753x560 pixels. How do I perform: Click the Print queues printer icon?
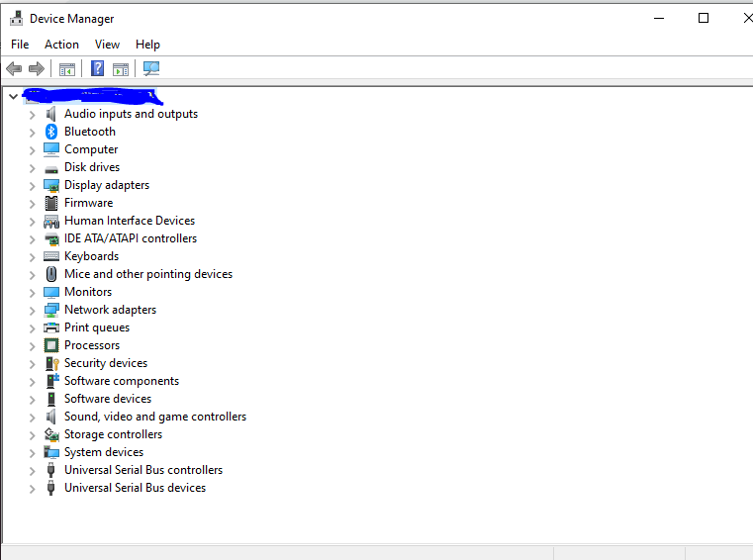(51, 327)
